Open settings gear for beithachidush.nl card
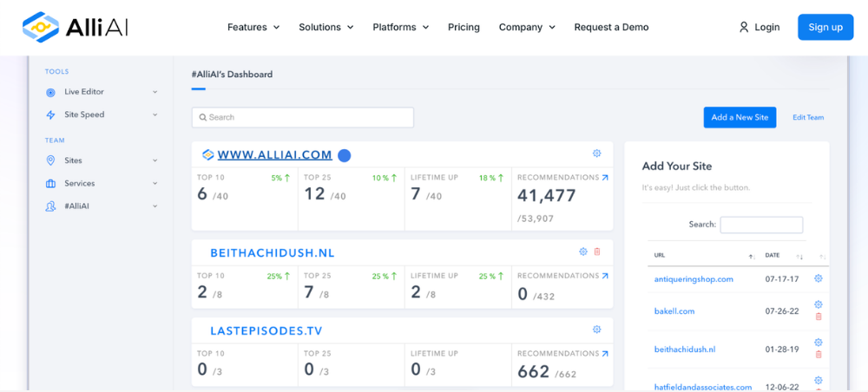Screen dimensions: 868x392 pos(583,252)
